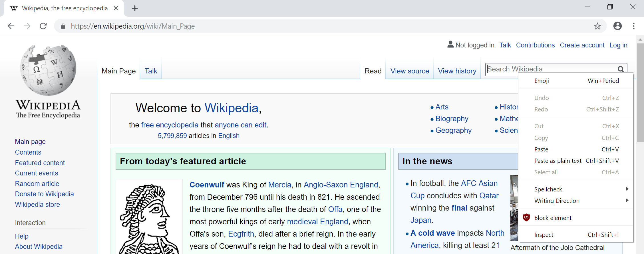Select Block element in context menu
Viewport: 644px width, 254px height.
tap(576, 218)
